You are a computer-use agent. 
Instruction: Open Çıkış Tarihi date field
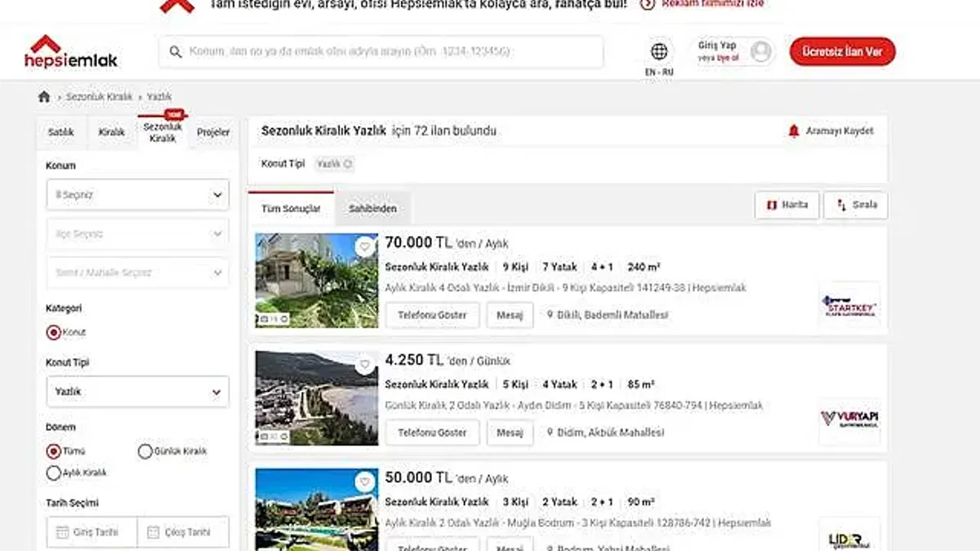coord(183,532)
